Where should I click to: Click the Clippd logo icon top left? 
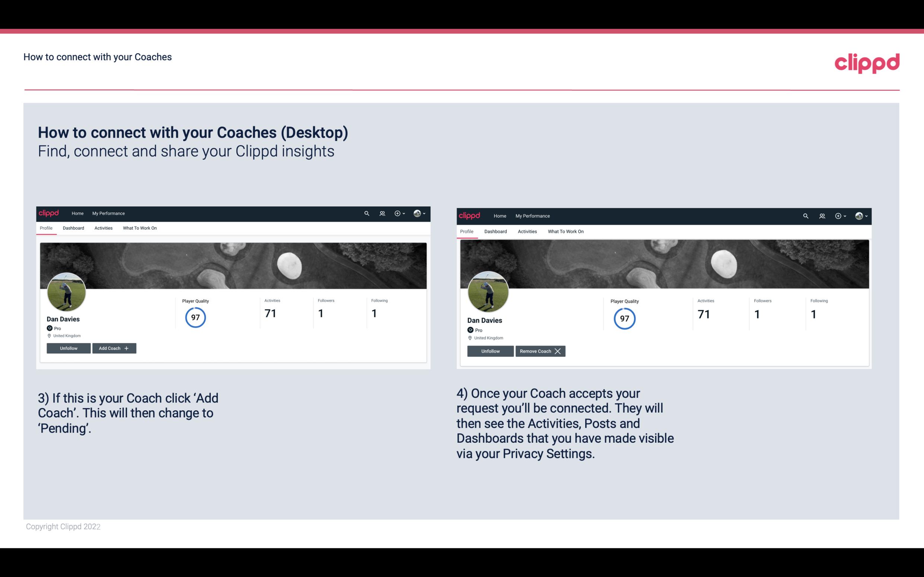pos(49,213)
